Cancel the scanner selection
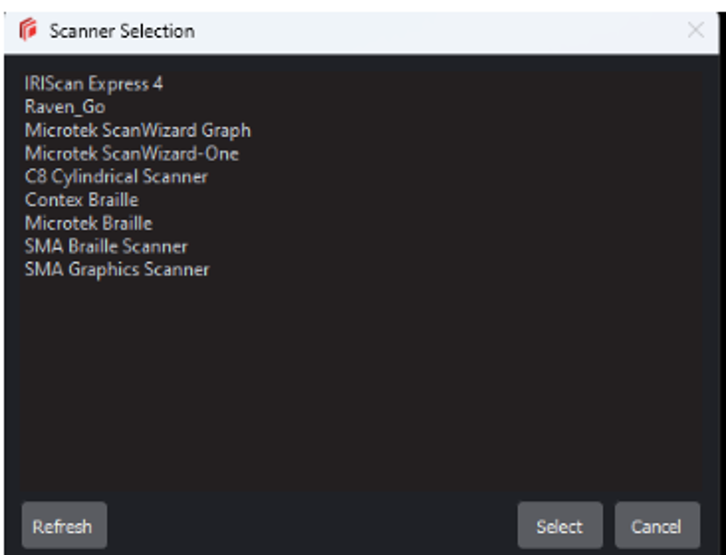 pyautogui.click(x=657, y=526)
